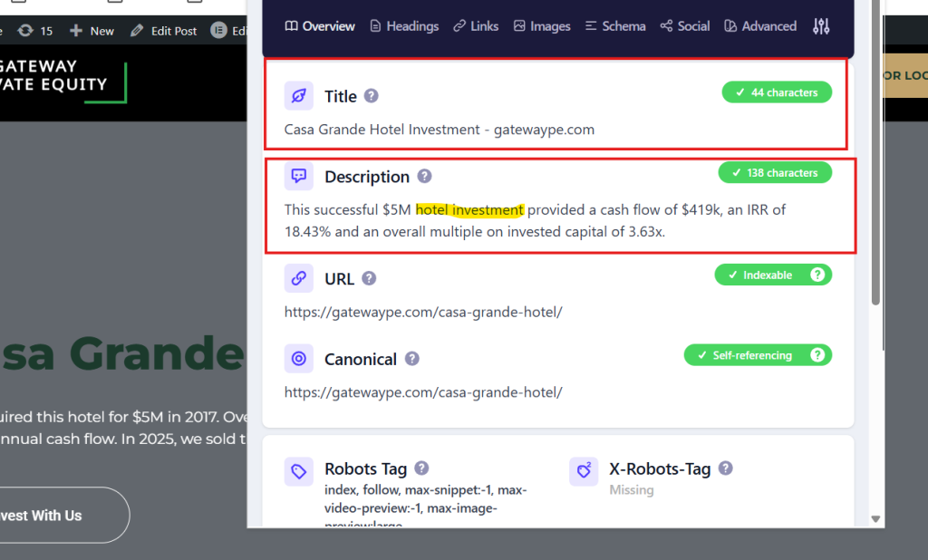The width and height of the screenshot is (928, 560).
Task: Click the Invest With Us button
Action: pyautogui.click(x=64, y=515)
